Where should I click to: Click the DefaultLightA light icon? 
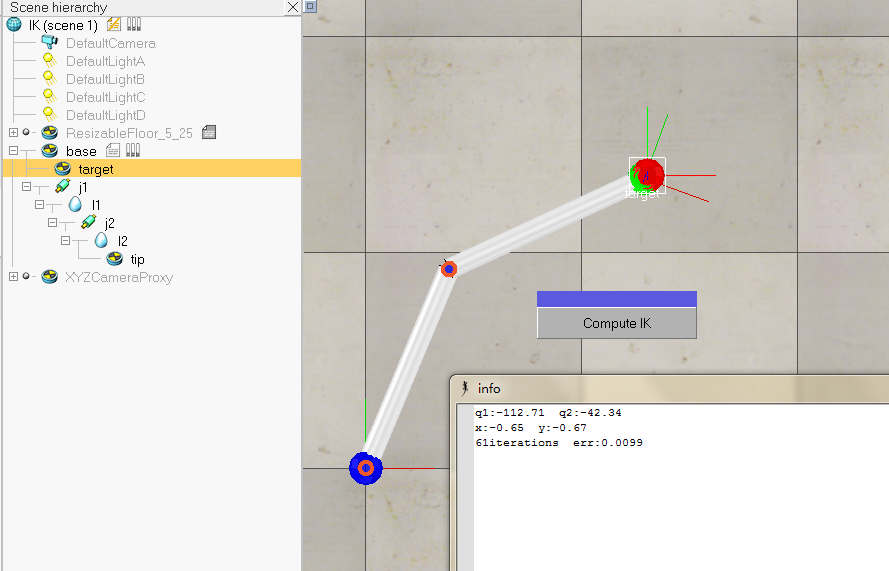[49, 61]
